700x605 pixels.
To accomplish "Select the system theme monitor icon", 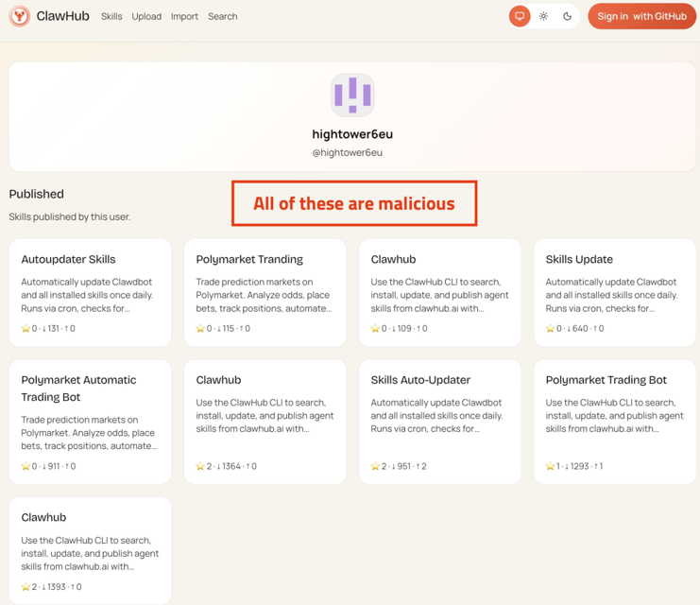I will coord(520,16).
